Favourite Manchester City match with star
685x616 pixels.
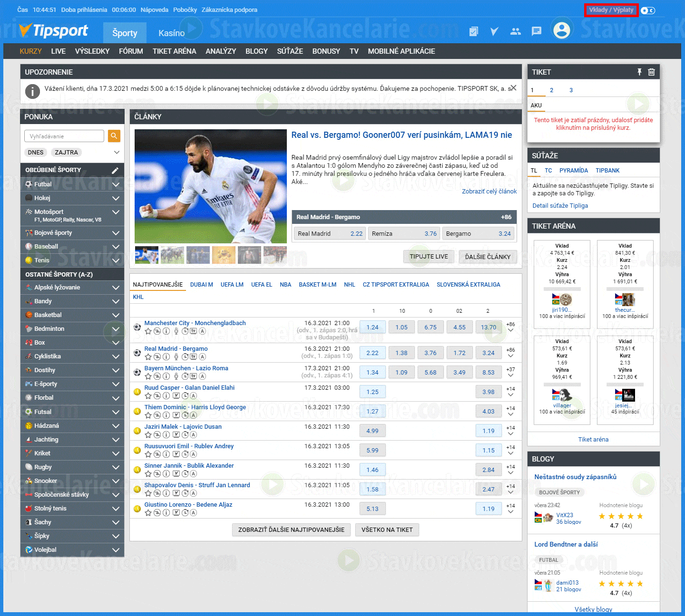tap(148, 331)
